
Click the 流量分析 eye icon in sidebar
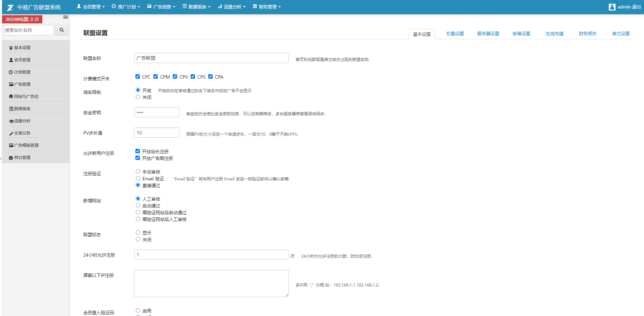coord(11,121)
